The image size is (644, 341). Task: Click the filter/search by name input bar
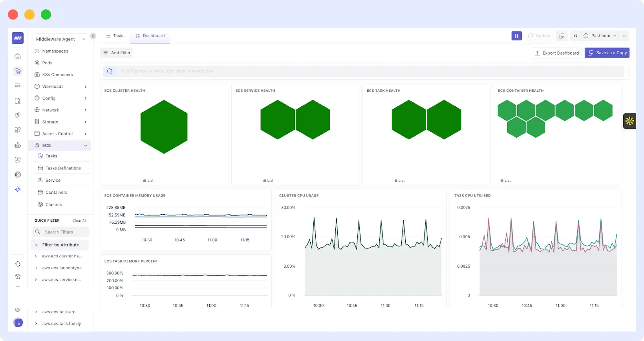click(x=363, y=71)
